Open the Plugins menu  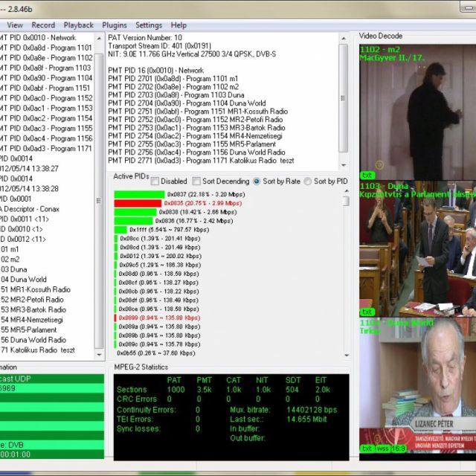coord(114,25)
